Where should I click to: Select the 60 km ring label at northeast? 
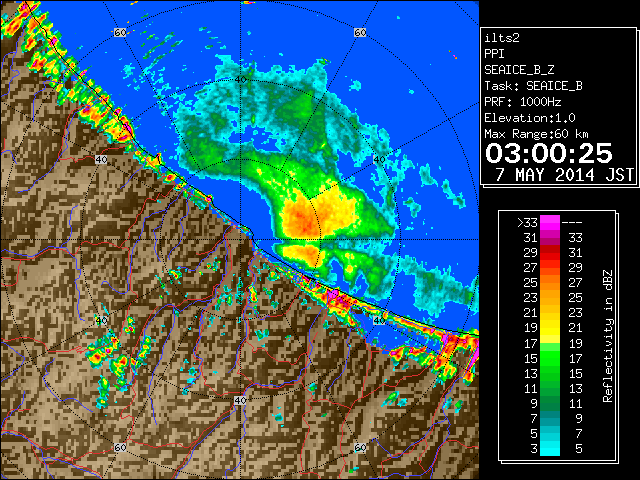pyautogui.click(x=360, y=32)
